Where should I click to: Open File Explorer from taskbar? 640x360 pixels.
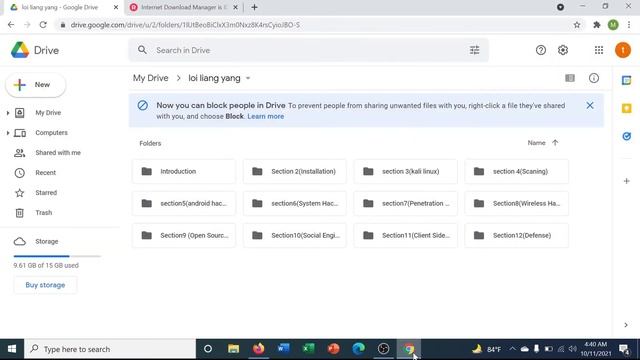tap(233, 349)
